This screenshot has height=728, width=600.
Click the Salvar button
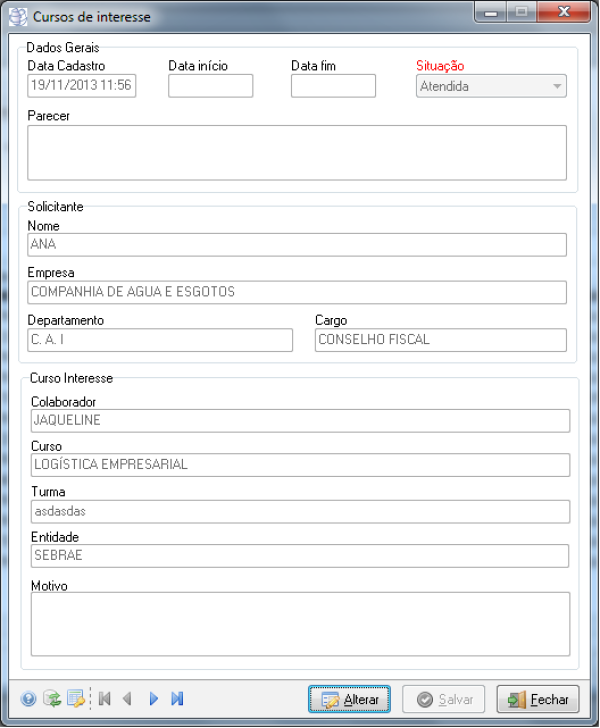(443, 699)
